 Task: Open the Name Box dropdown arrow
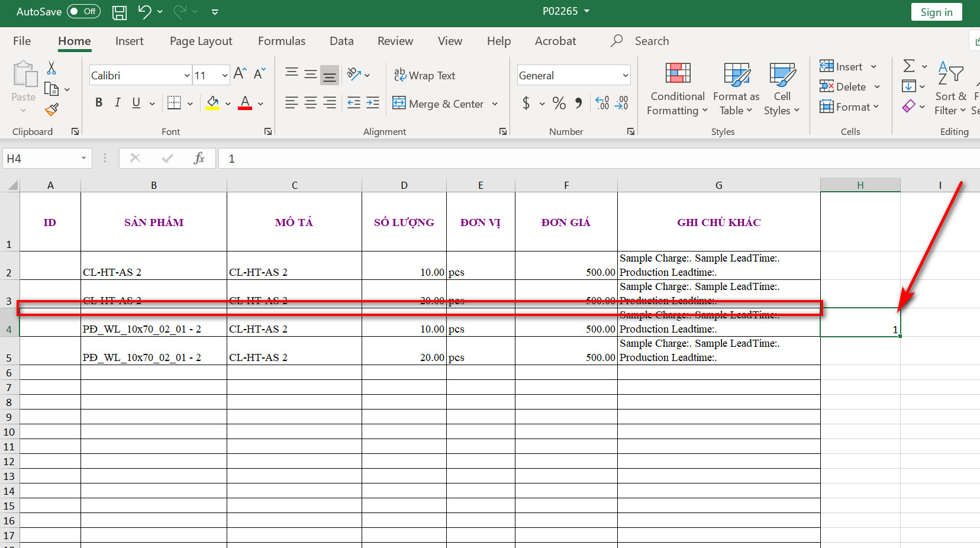click(x=83, y=158)
